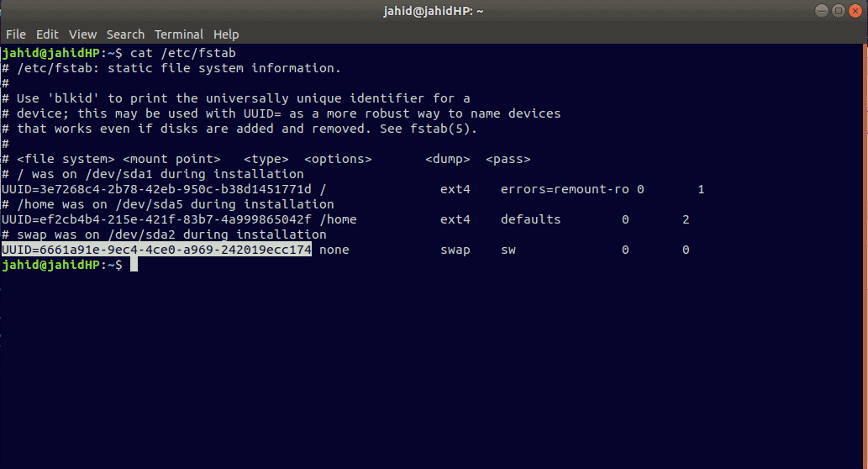868x469 pixels.
Task: Open the View menu
Action: (x=82, y=34)
